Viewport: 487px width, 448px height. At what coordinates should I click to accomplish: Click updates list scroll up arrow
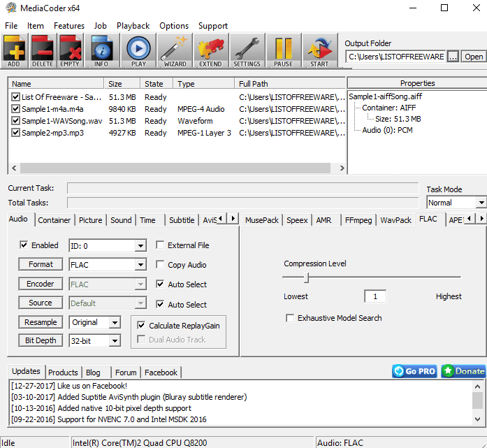pyautogui.click(x=477, y=386)
